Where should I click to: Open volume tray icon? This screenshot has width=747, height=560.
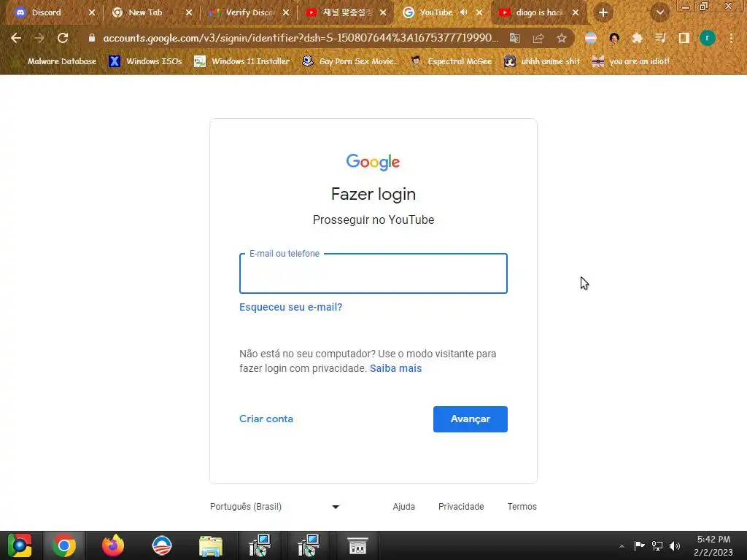(x=675, y=545)
